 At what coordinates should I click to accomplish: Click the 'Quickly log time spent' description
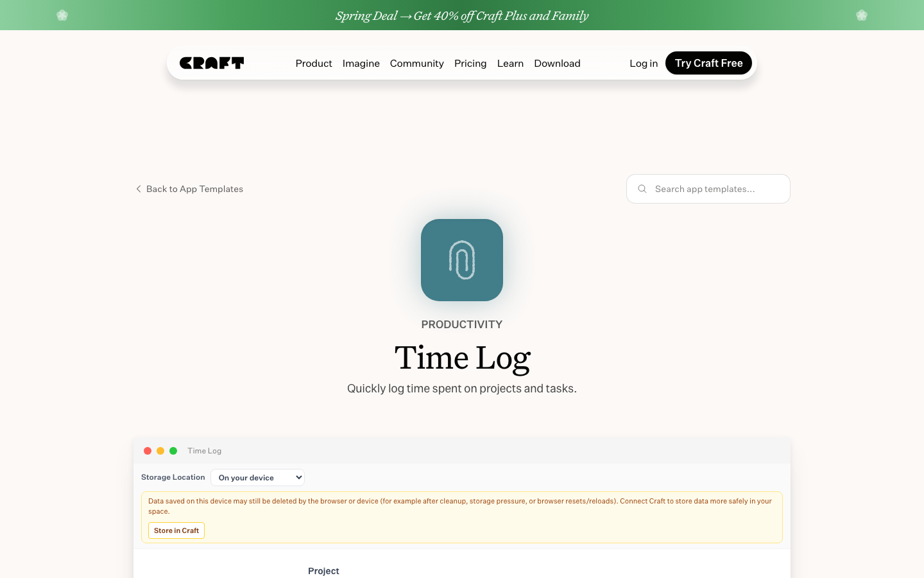click(x=462, y=389)
